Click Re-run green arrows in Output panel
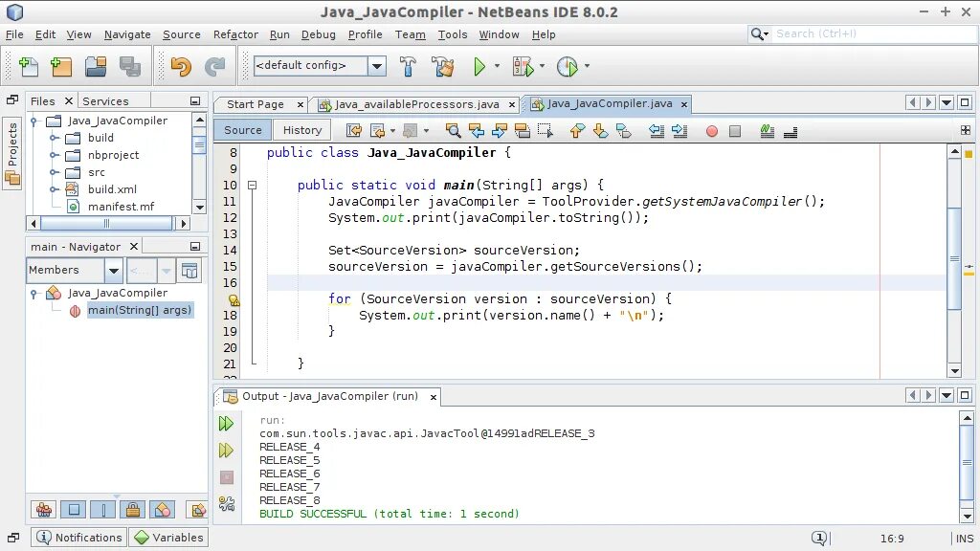This screenshot has height=551, width=980. tap(226, 424)
